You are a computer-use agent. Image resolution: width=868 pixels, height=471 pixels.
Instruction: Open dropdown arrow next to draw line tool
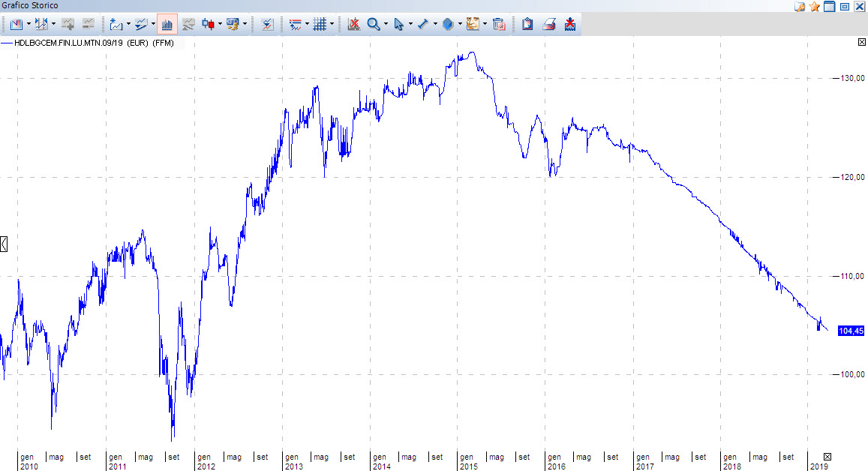click(x=435, y=25)
